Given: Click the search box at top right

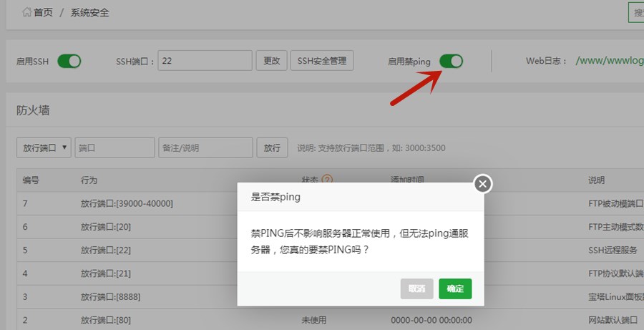Looking at the screenshot, I should pos(635,12).
